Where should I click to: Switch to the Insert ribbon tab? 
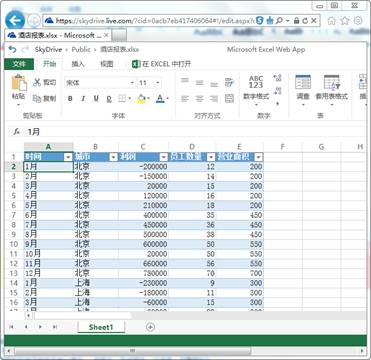point(78,64)
